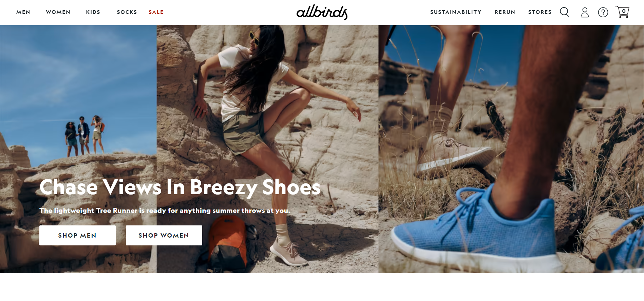Screen dimensions: 644x301
Task: Go to the Sustainability page
Action: coord(456,12)
